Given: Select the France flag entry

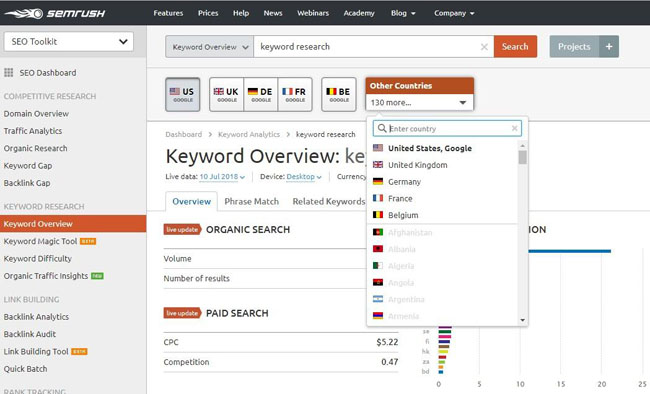Looking at the screenshot, I should click(378, 198).
